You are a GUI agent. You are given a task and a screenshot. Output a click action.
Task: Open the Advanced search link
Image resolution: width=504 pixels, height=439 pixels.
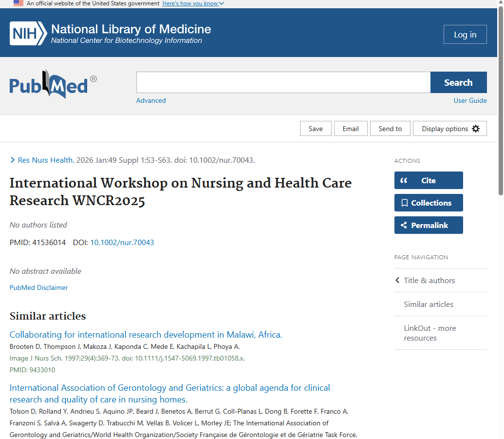tap(151, 100)
